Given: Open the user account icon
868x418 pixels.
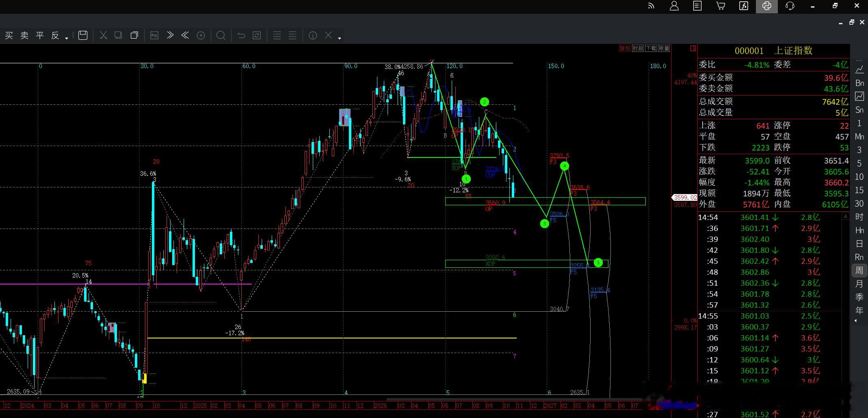Looking at the screenshot, I should pos(674,6).
